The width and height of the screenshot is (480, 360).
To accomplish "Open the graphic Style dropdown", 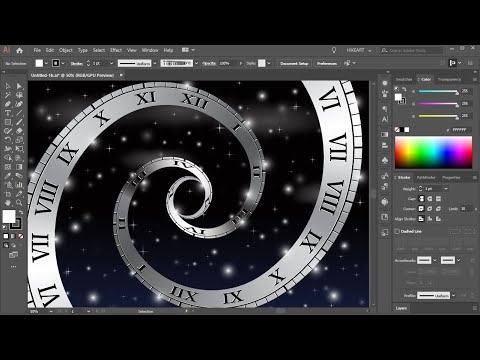I will [269, 63].
